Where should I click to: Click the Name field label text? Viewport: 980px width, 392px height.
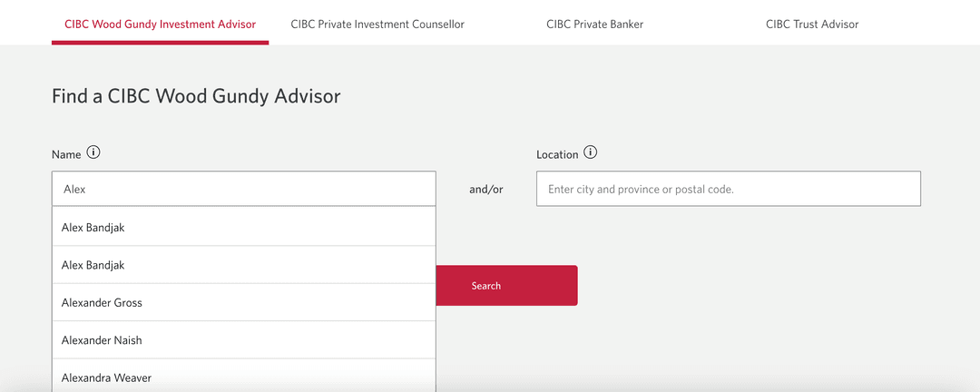(66, 154)
